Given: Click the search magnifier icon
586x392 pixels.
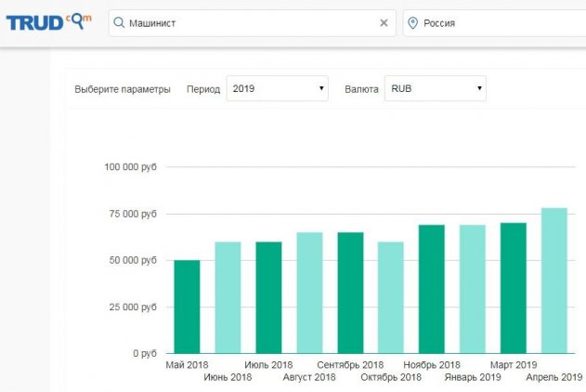Looking at the screenshot, I should point(120,23).
